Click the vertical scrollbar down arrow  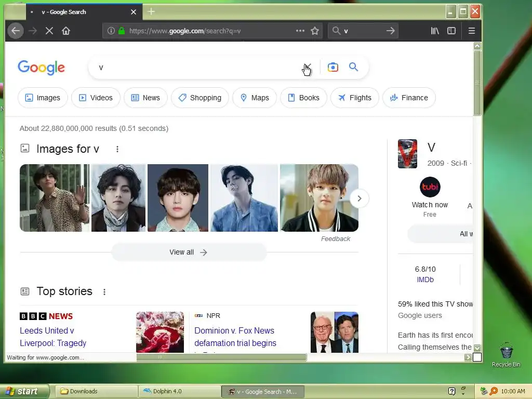click(477, 348)
